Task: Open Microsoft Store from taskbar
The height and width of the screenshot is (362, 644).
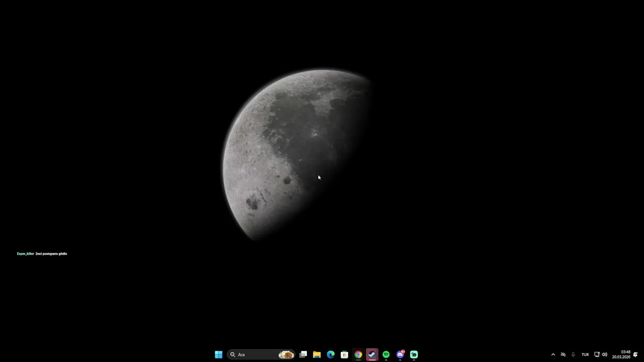Action: point(345,354)
